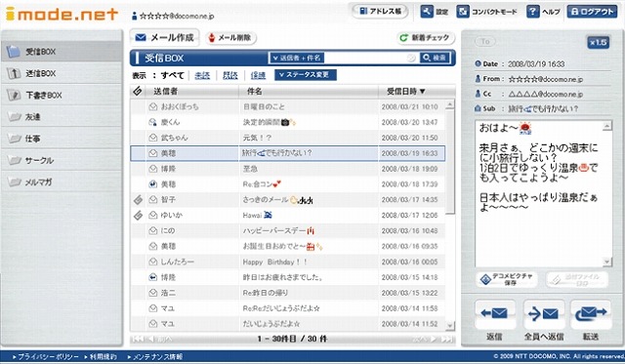Click mail status icon for 慶くん row
The width and height of the screenshot is (625, 364).
(x=152, y=122)
